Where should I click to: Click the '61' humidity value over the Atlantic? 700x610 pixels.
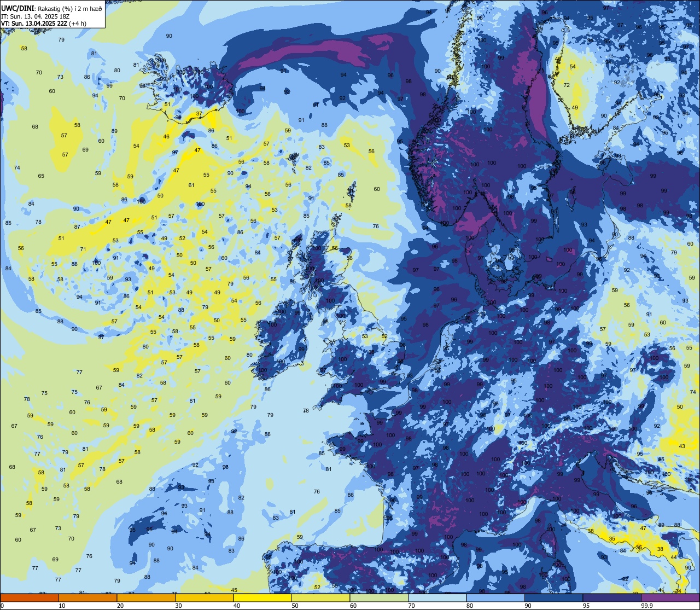[x=191, y=185]
